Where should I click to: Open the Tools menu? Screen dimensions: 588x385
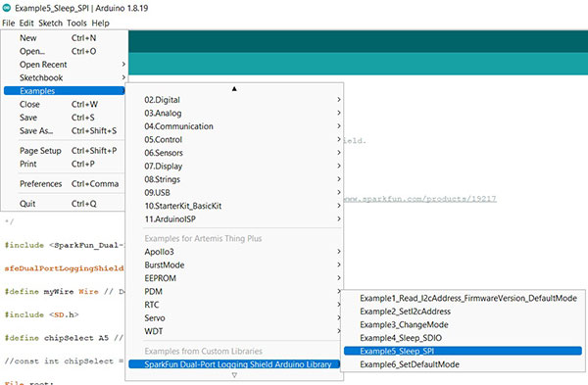tap(76, 24)
